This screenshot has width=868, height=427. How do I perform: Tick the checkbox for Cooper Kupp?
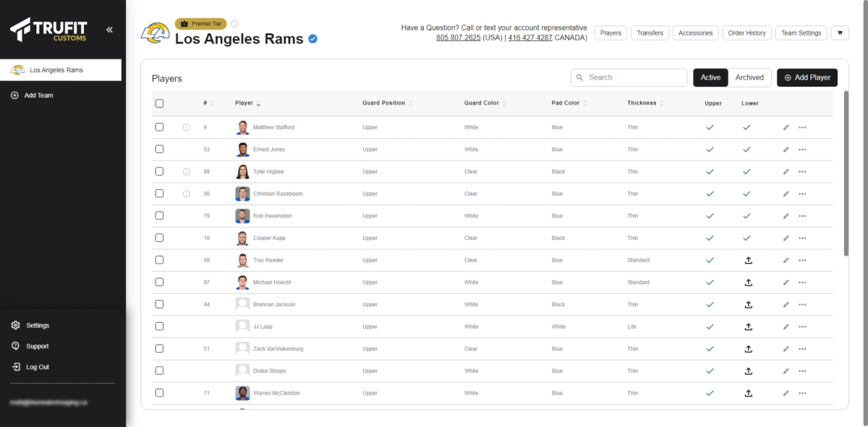click(x=159, y=238)
